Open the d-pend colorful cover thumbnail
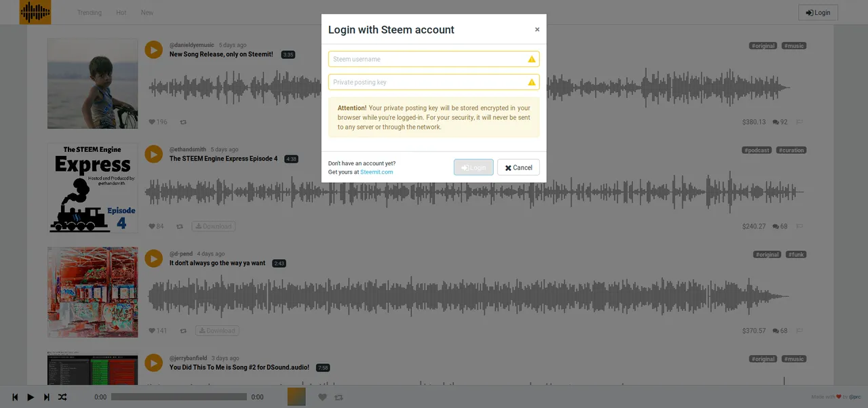 click(92, 292)
